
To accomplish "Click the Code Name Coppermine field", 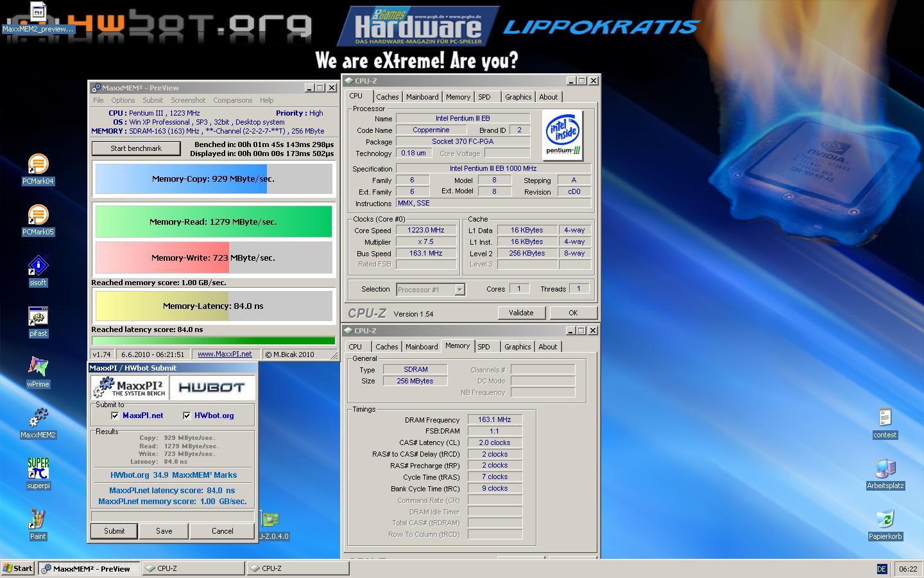I will 431,130.
